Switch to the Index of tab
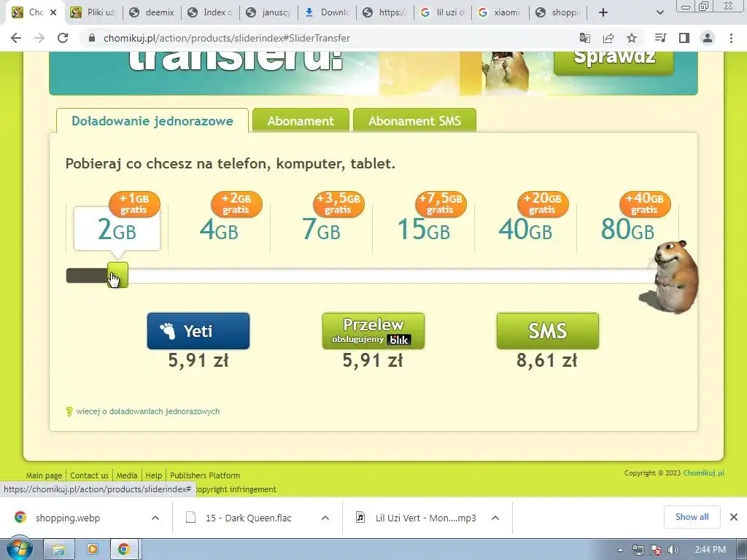 [210, 12]
